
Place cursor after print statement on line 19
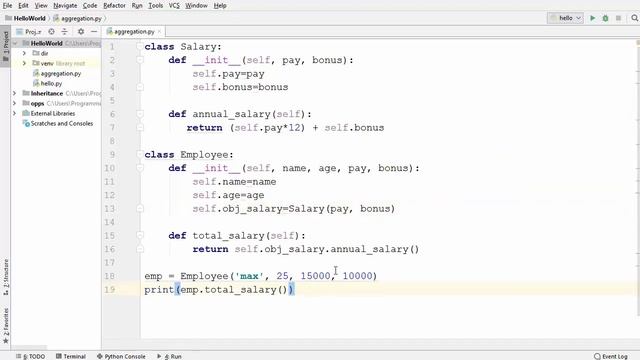pos(294,289)
